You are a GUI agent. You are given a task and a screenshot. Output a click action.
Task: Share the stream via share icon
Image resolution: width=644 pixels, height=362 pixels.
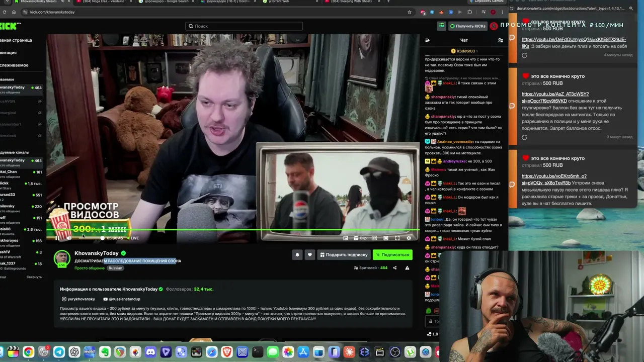(x=394, y=268)
